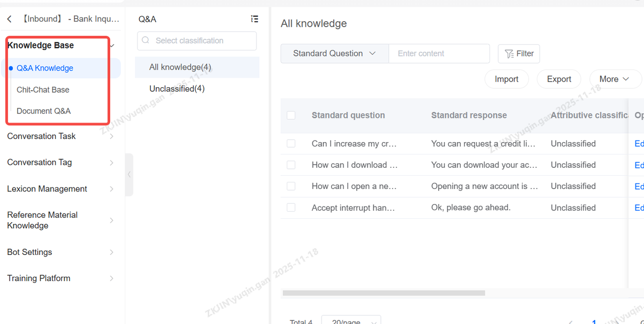Viewport: 644px width, 324px height.
Task: Tick the checkbox for 'Accept interrupt han…' row
Action: point(291,208)
